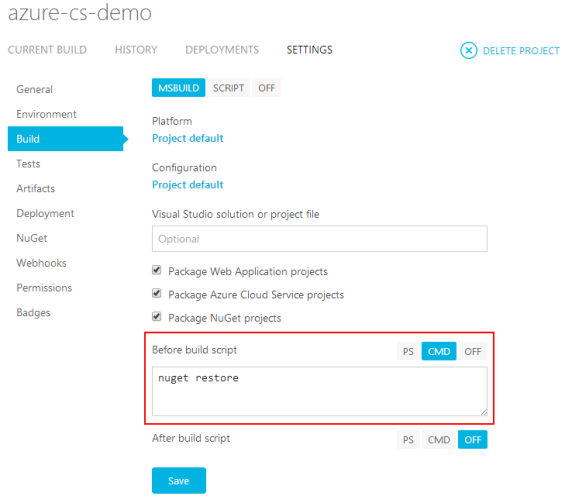The width and height of the screenshot is (565, 503).
Task: Click the nuget restore script textarea
Action: (320, 391)
